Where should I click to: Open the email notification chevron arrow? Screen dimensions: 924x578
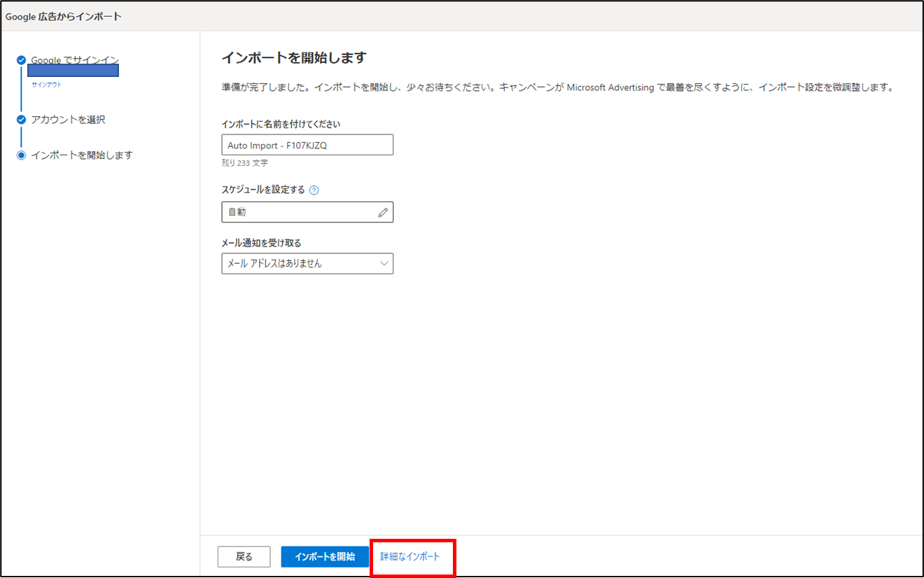(x=384, y=263)
